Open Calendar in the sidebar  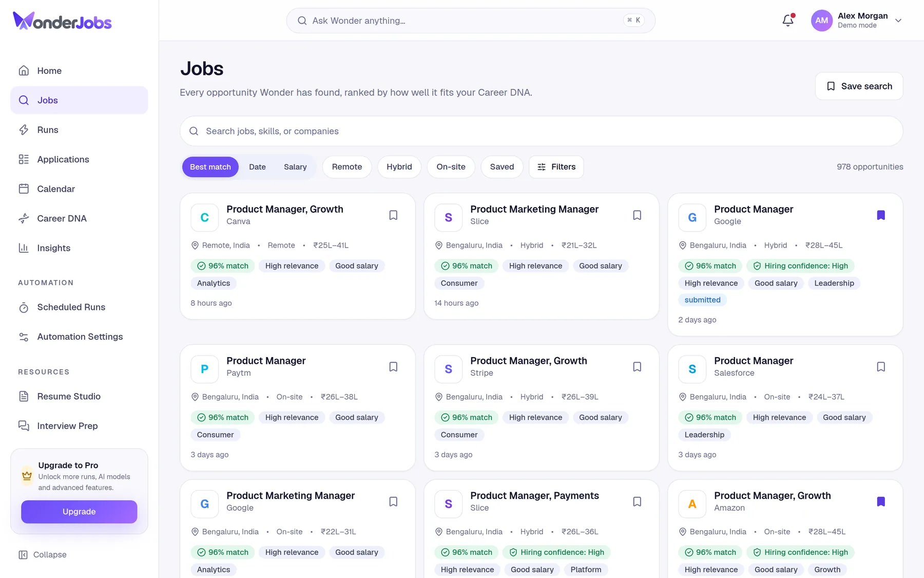(79, 189)
